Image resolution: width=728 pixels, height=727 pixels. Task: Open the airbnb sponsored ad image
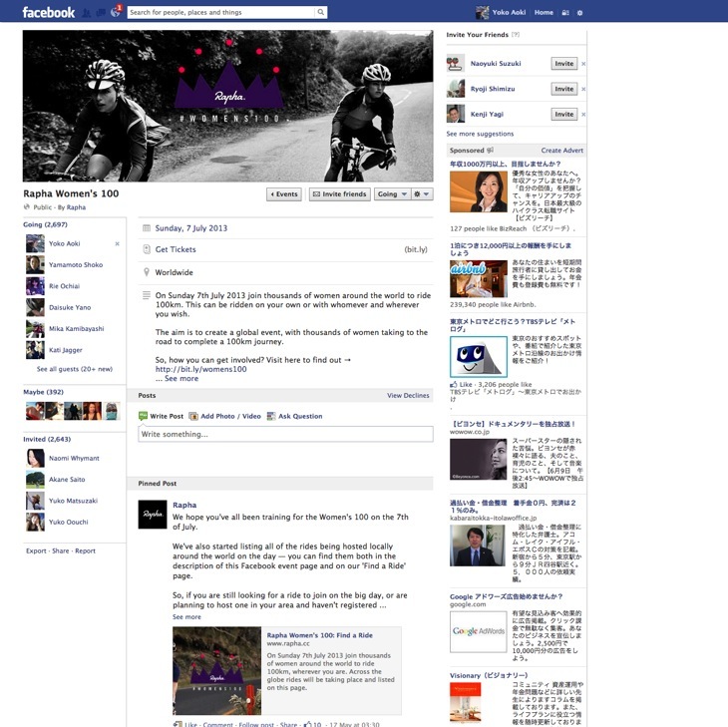click(x=479, y=278)
